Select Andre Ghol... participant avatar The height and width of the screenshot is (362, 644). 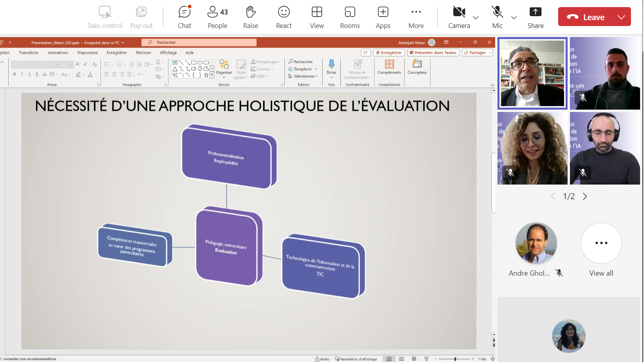pos(536,243)
